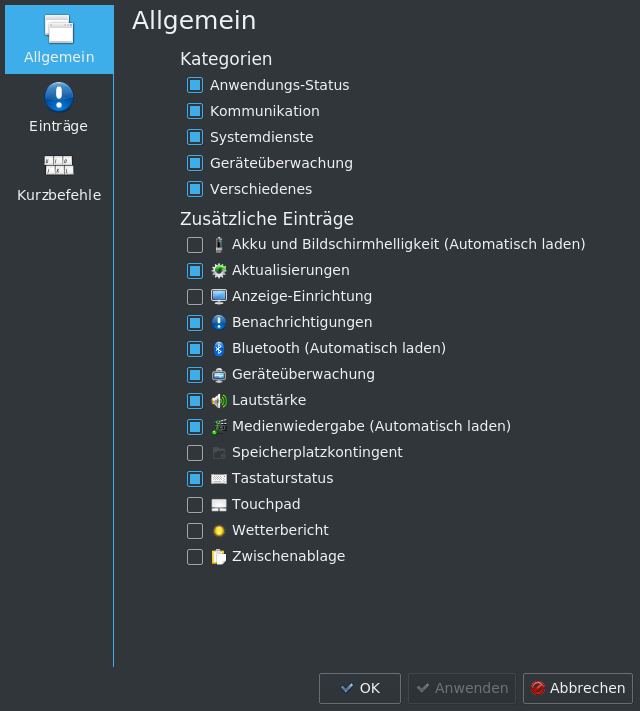
Task: Enable the Anzeige-Einrichtung checkbox
Action: 195,297
